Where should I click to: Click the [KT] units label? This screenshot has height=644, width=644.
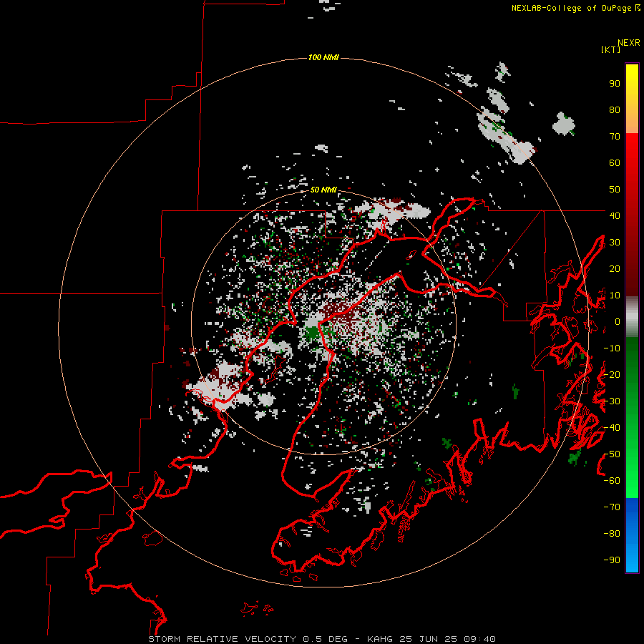[610, 49]
